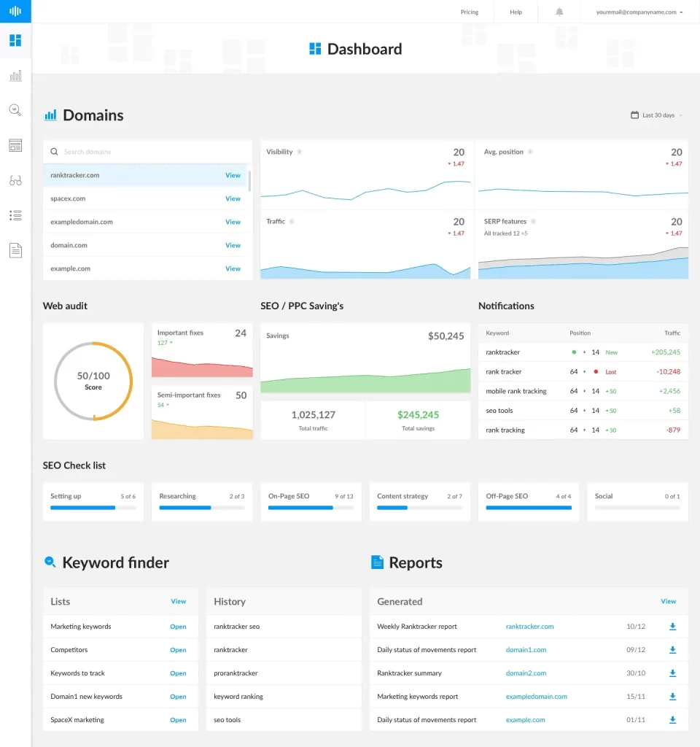Open the Reports document icon in sidebar
Image resolution: width=700 pixels, height=747 pixels.
point(15,250)
